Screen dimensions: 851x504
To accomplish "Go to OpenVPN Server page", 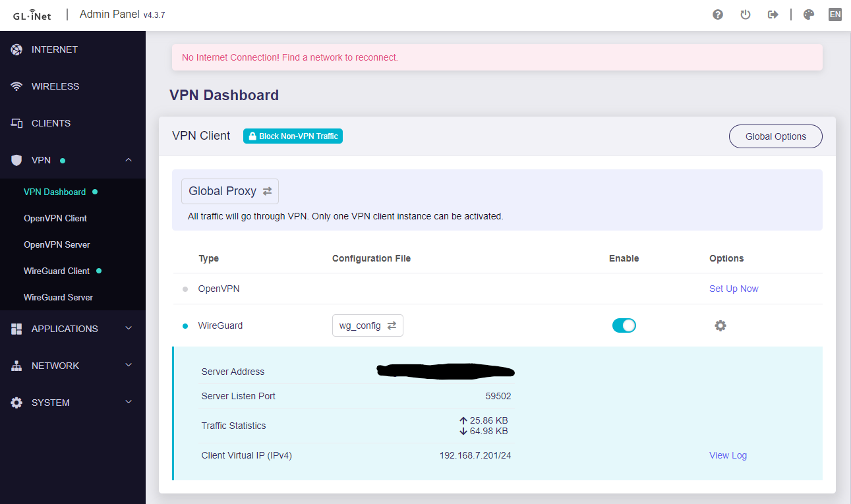I will click(57, 244).
